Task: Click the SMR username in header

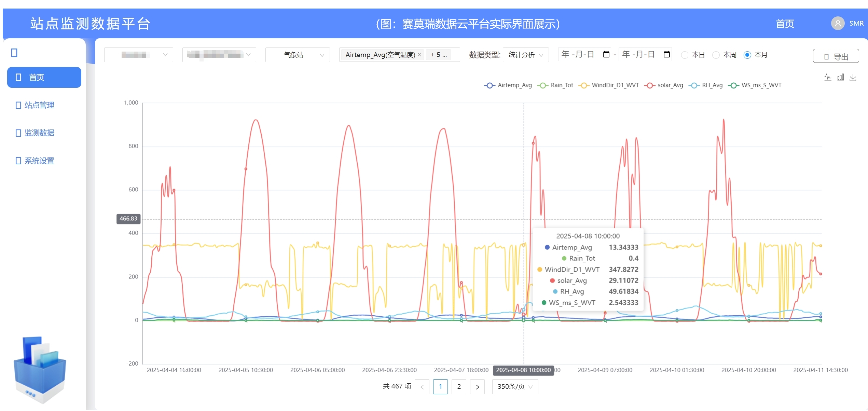Action: (856, 23)
